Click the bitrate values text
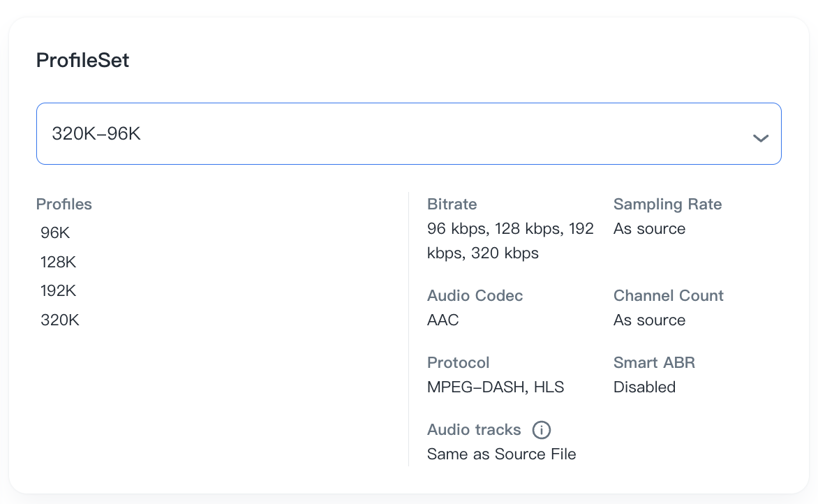818x504 pixels. 510,241
